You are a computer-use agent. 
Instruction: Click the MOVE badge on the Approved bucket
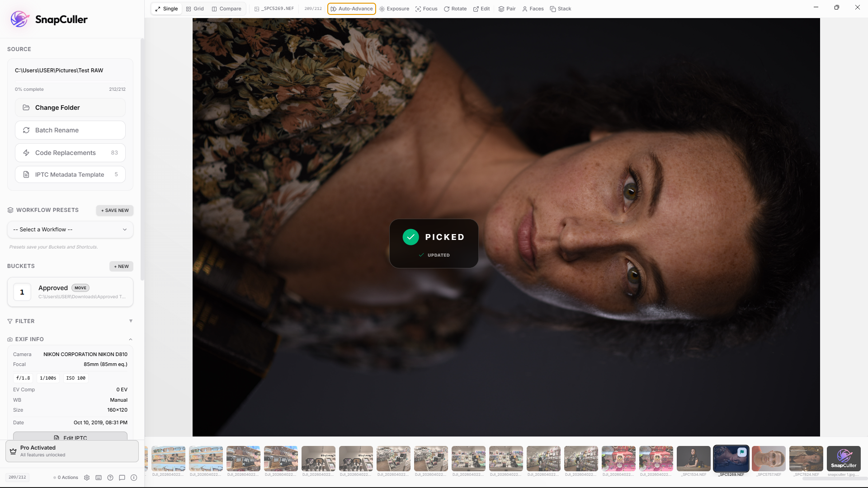80,288
